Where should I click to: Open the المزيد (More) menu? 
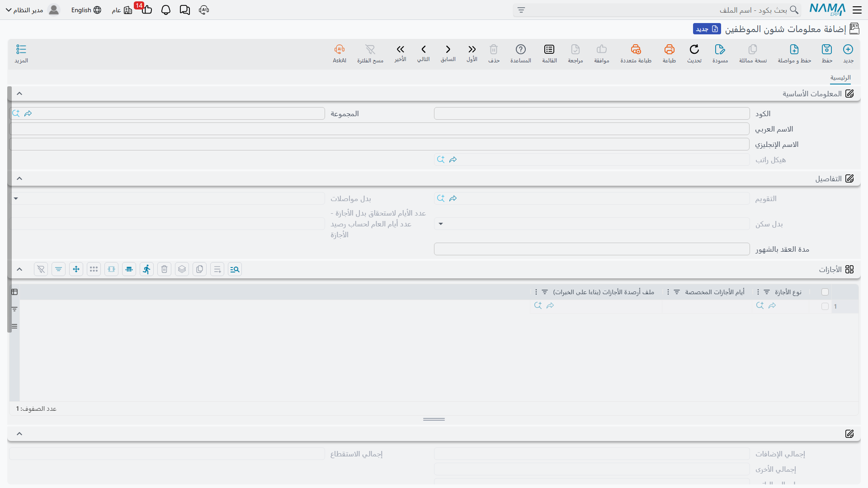(21, 53)
